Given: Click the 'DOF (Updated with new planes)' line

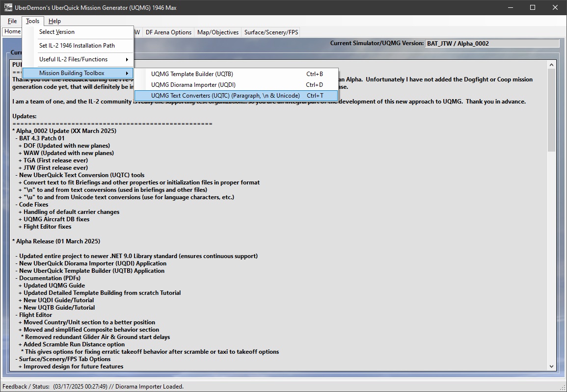Looking at the screenshot, I should pyautogui.click(x=64, y=146).
